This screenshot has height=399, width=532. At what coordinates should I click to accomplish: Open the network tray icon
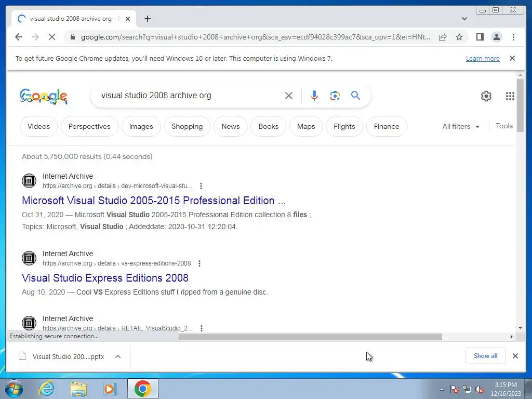[x=467, y=390]
